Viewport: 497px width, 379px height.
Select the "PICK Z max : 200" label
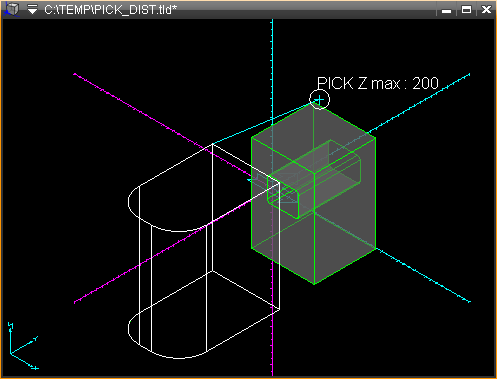coord(378,83)
